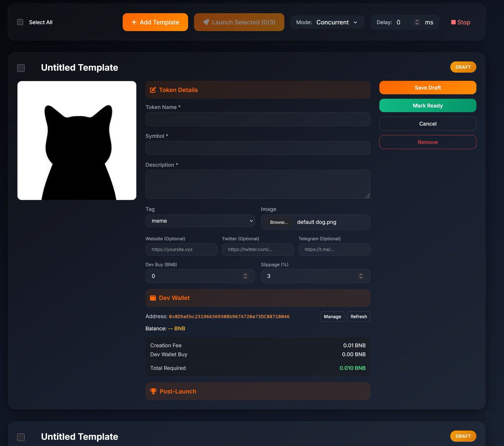504x446 pixels.
Task: Click the Save Draft button
Action: (427, 87)
